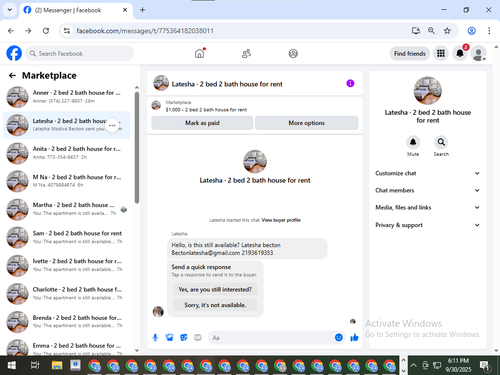Open Windows notification center icon

coord(484,366)
